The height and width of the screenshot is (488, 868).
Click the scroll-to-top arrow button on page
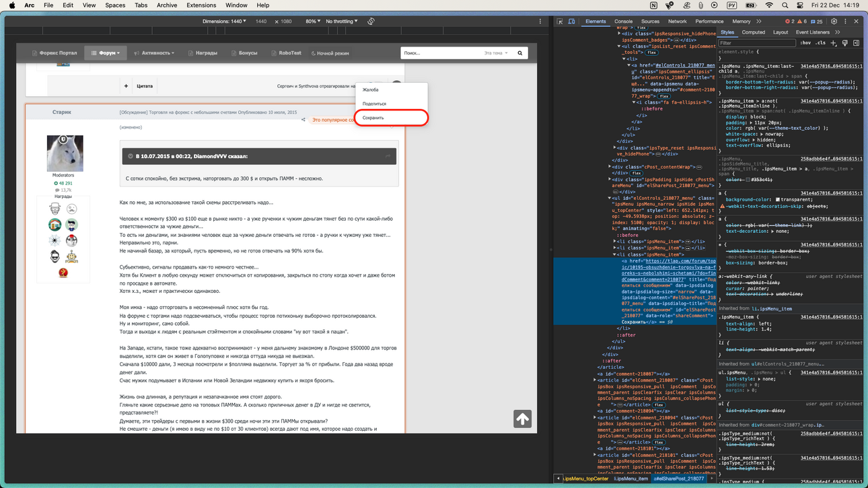[522, 419]
